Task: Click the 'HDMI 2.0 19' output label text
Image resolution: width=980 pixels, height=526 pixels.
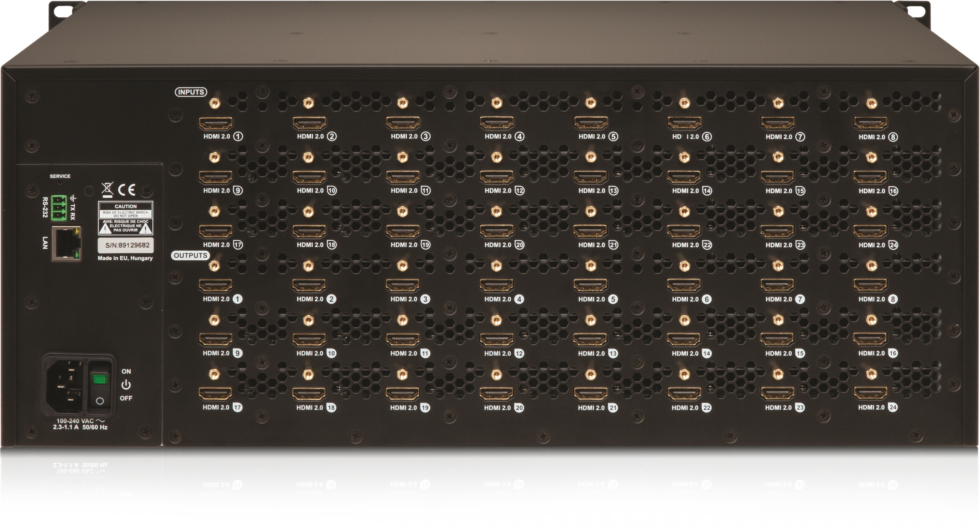Action: 411,408
